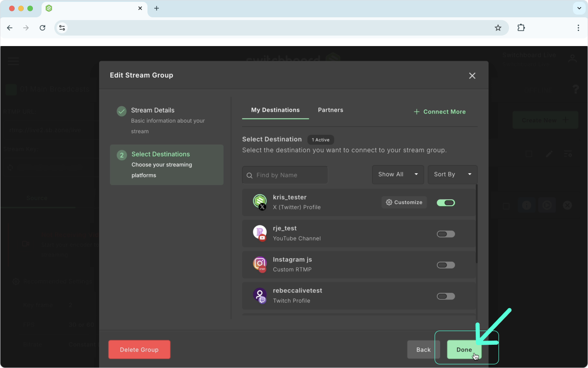The image size is (588, 368).
Task: Customize the kris_tester destination
Action: click(404, 202)
